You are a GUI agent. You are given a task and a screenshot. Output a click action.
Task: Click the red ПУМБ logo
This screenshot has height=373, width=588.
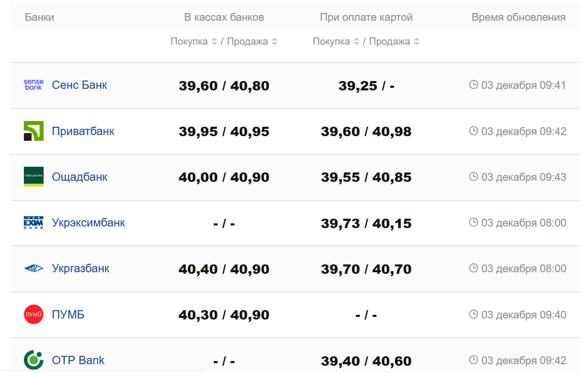tap(34, 314)
